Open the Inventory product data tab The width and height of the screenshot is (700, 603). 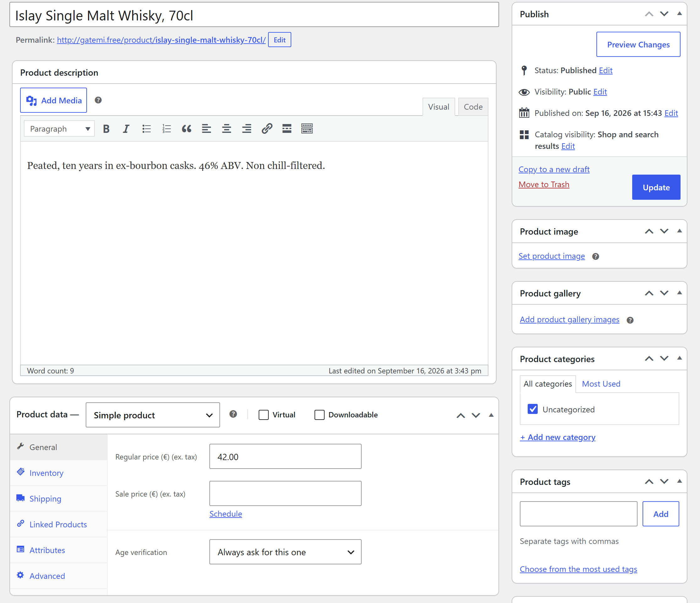59,473
